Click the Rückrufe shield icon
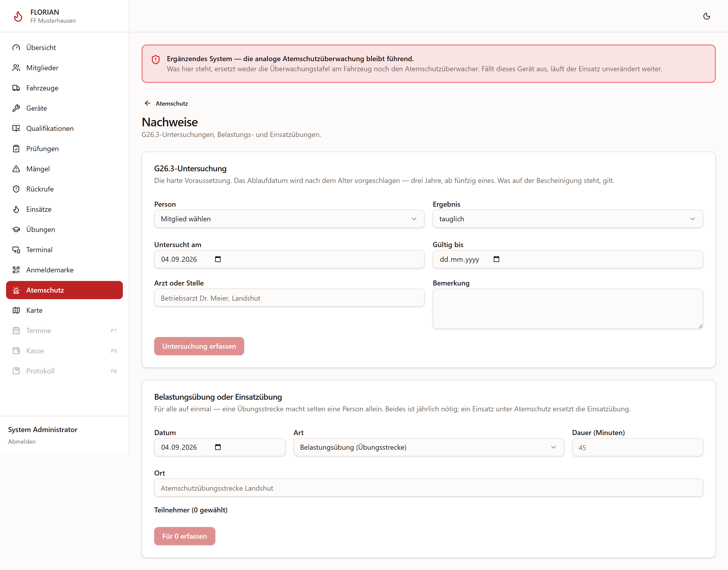The width and height of the screenshot is (728, 570). (x=16, y=189)
